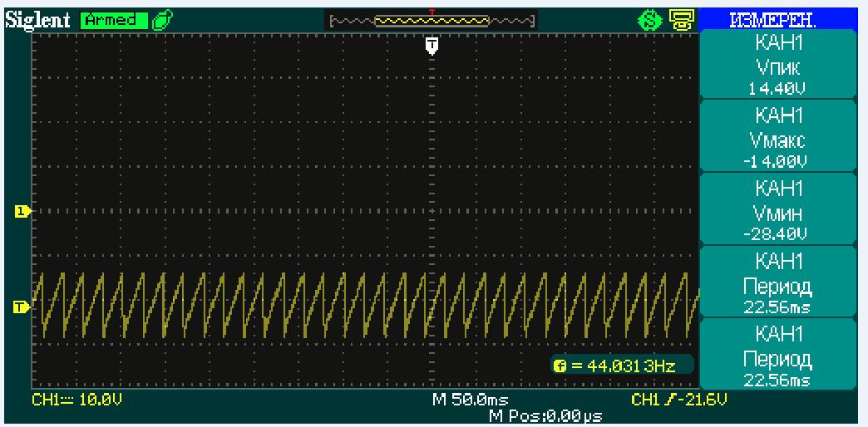Click the yellow sawtooth waveform trace
Screen dimensions: 868x427
tap(365, 305)
